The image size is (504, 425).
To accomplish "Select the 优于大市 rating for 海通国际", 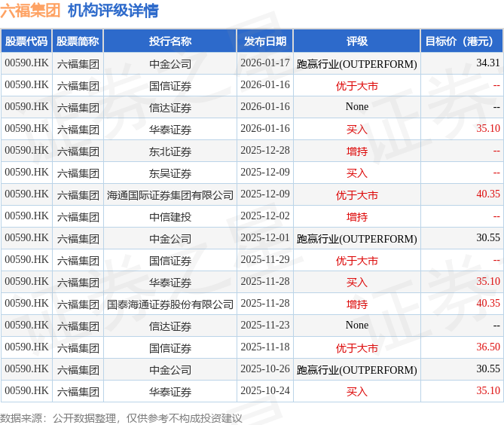I will coord(357,195).
